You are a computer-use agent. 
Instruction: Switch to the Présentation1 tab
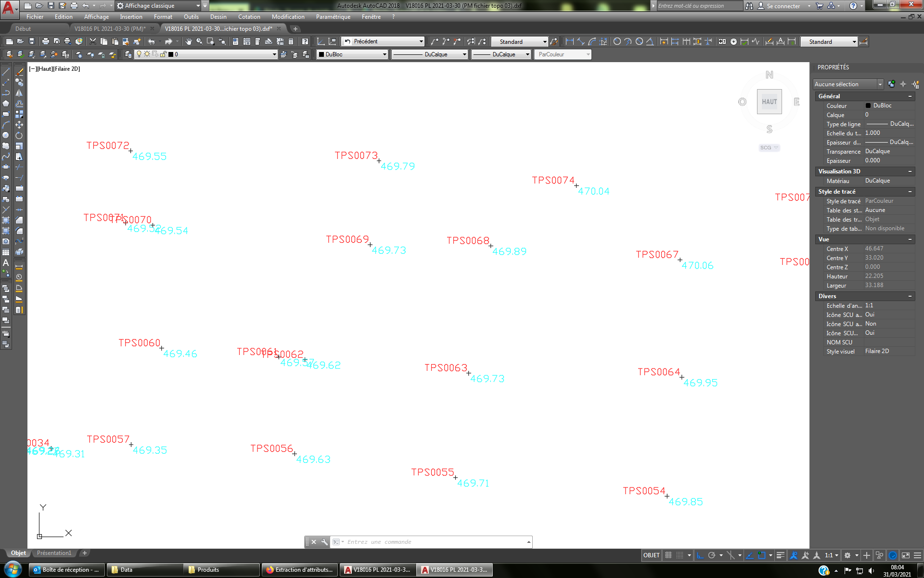54,552
